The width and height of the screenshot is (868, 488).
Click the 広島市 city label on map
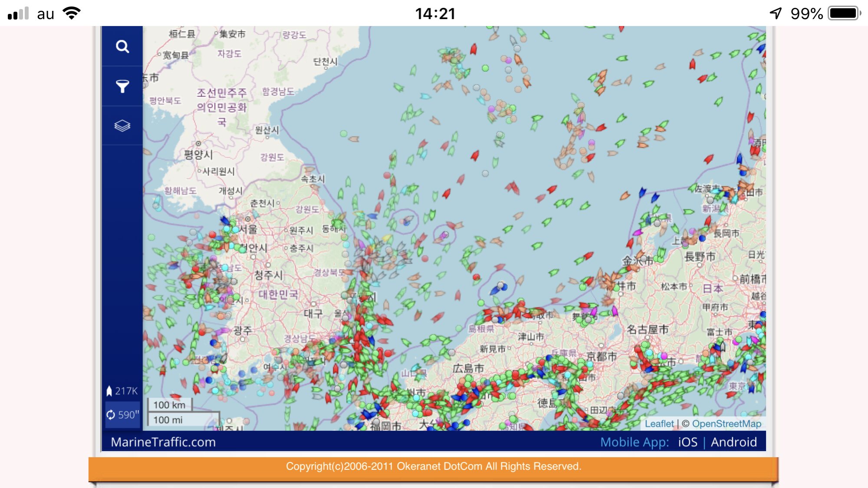pos(468,369)
